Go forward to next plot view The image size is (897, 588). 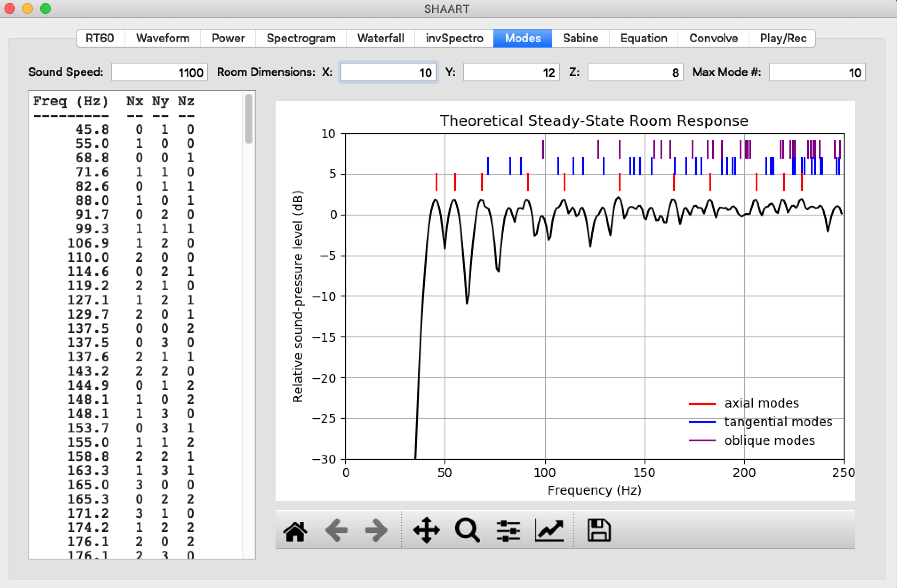point(376,531)
